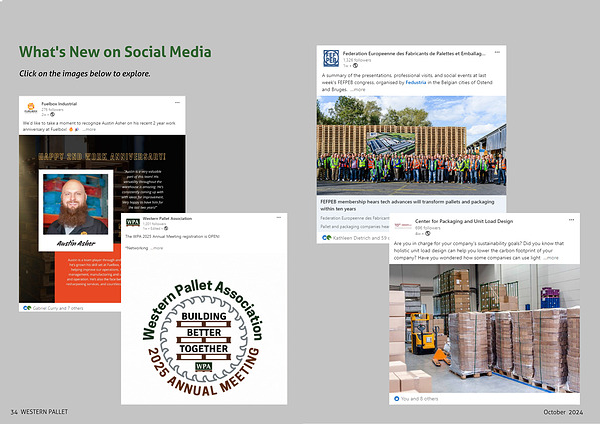
Task: Open the FEFPEB congress group photo
Action: [x=411, y=145]
